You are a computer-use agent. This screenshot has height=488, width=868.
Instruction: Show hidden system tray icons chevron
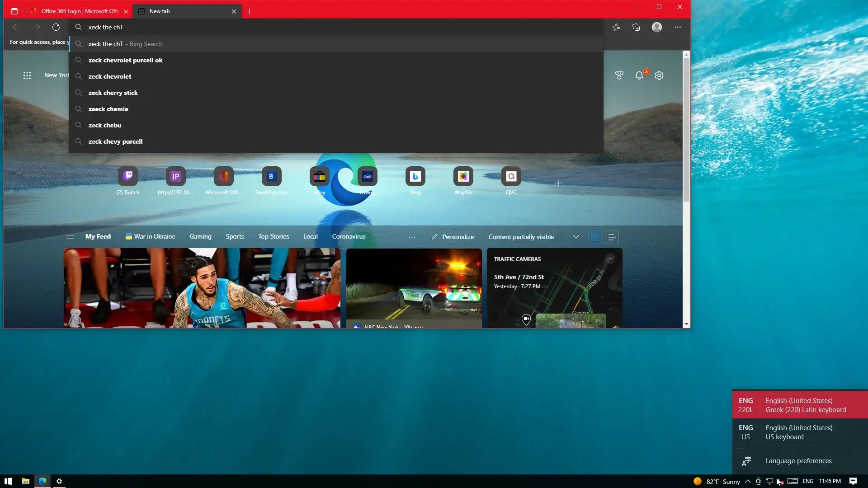748,481
